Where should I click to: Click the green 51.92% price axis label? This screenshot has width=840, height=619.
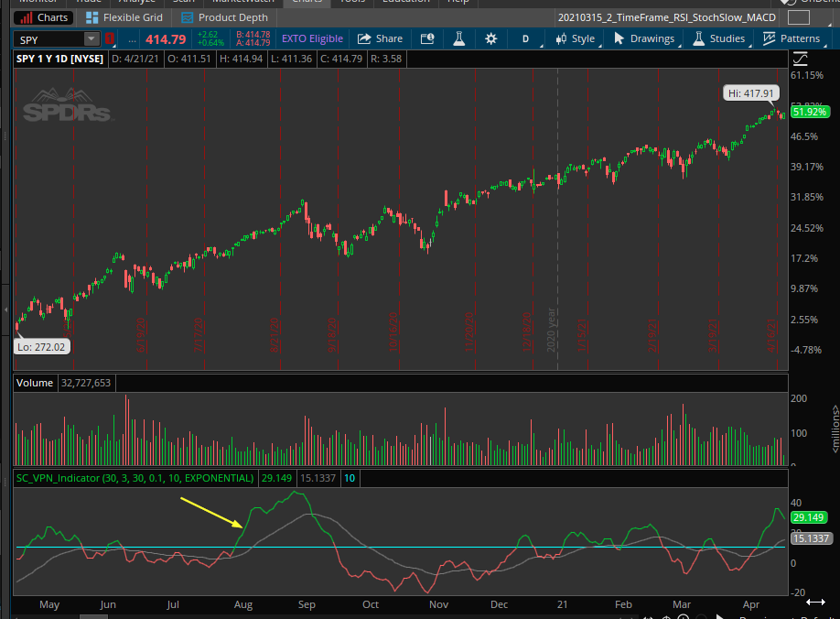[x=810, y=112]
